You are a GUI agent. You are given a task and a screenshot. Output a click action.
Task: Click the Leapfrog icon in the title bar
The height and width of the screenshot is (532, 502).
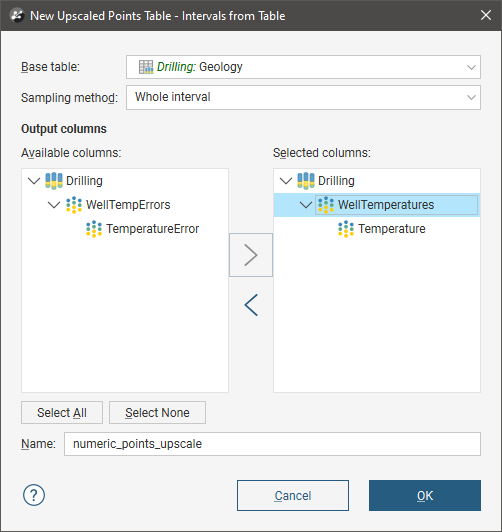pyautogui.click(x=17, y=16)
